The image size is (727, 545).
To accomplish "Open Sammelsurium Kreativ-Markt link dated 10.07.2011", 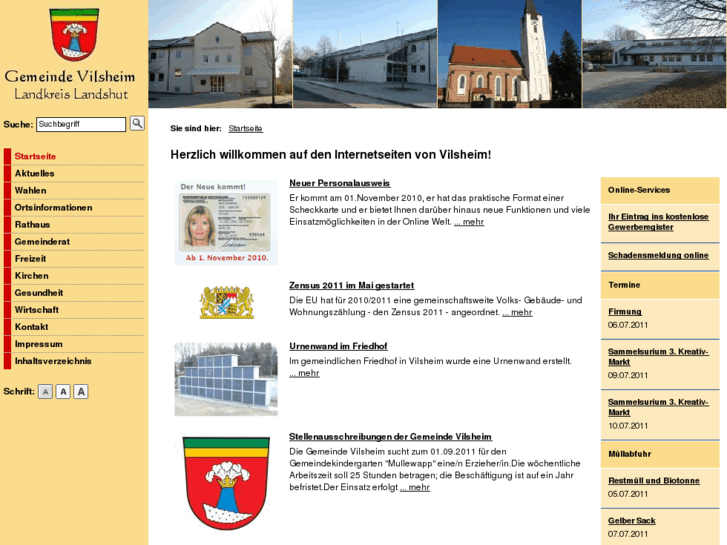I will point(658,407).
